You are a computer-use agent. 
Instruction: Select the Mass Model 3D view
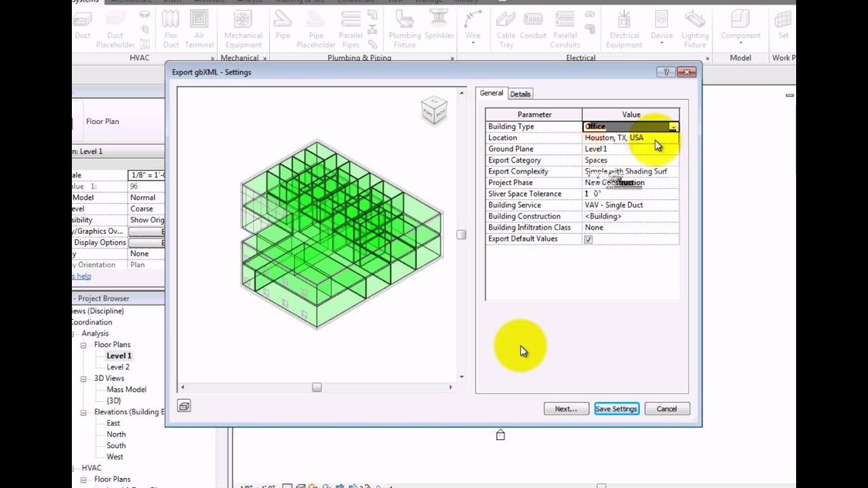[x=126, y=390]
